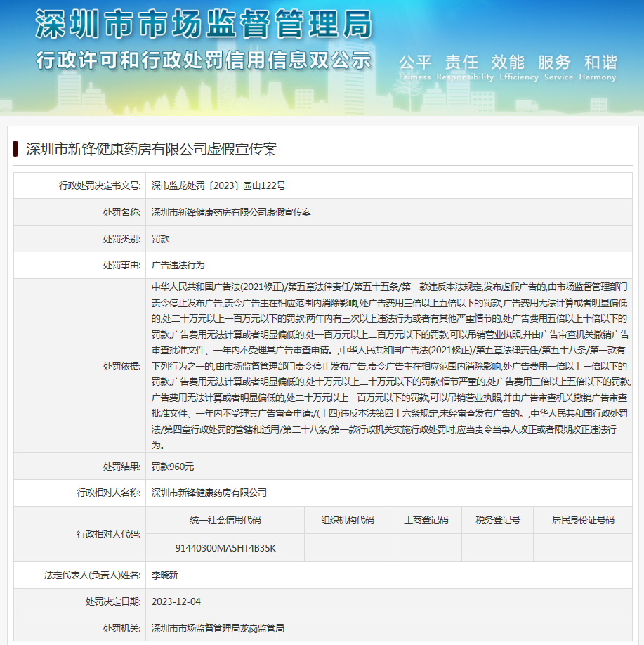The width and height of the screenshot is (644, 645).
Task: Click the 处罚事由 value 广告违法行为
Action: 178,266
